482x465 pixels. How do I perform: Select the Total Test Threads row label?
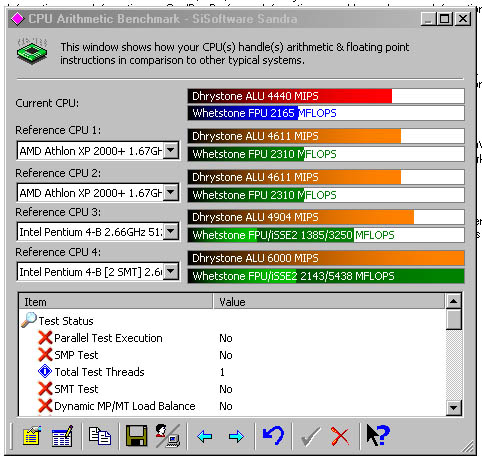click(x=99, y=372)
